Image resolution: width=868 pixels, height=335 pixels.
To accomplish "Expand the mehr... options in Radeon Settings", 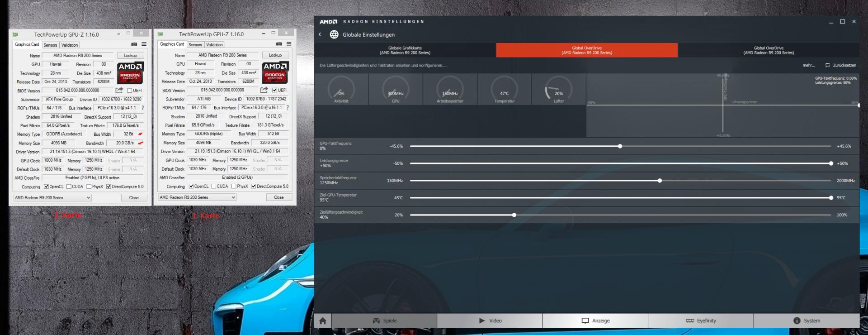I will click(809, 65).
